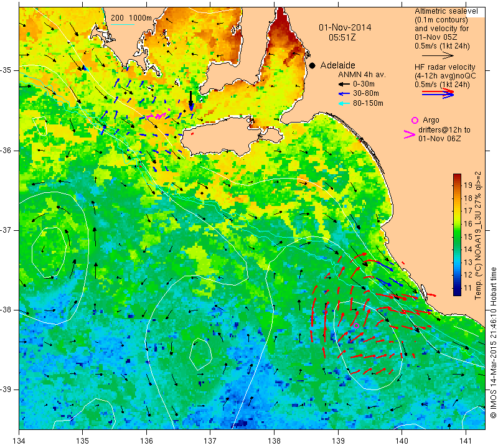498x448 pixels.
Task: Click the red-blue HF radar velocity arrow
Action: pos(438,93)
